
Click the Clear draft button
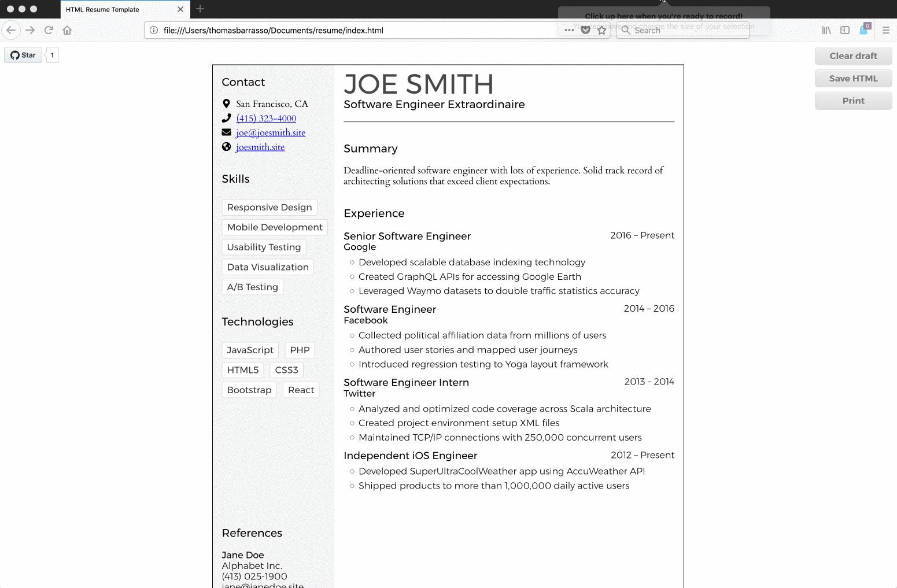pyautogui.click(x=853, y=56)
